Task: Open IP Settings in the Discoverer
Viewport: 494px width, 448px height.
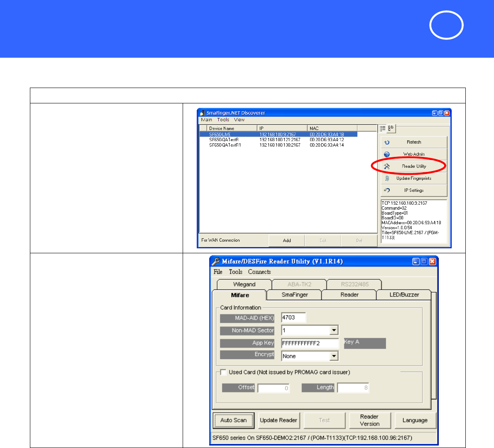Action: (413, 190)
